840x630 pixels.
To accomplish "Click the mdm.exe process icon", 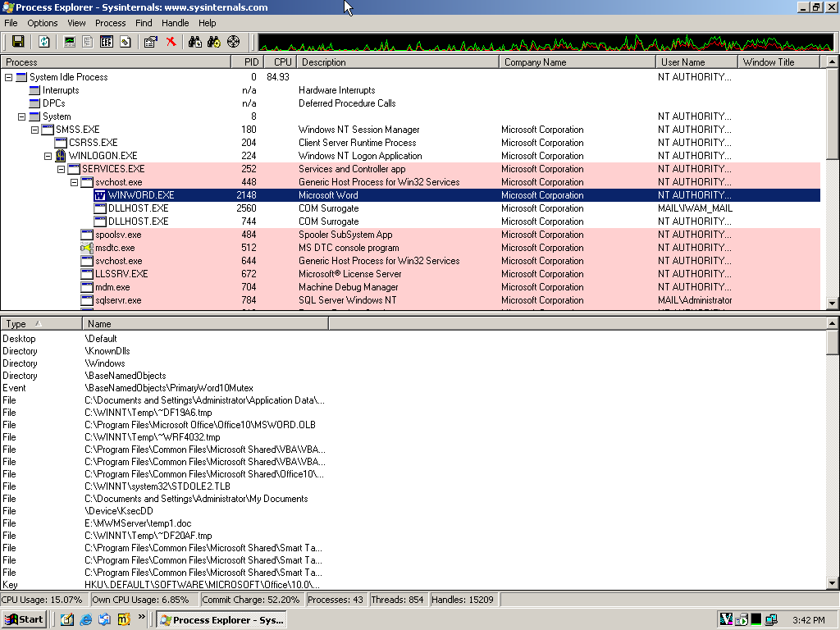I will pyautogui.click(x=87, y=287).
